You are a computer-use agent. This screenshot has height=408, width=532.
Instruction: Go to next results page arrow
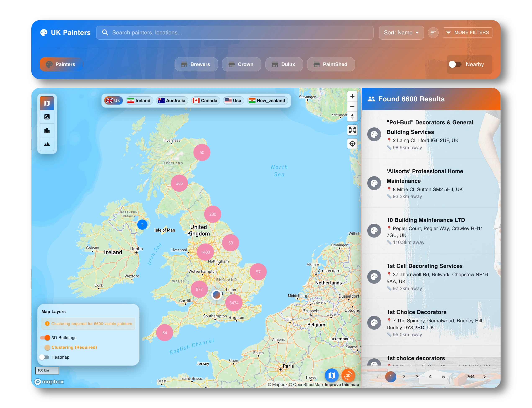(484, 377)
